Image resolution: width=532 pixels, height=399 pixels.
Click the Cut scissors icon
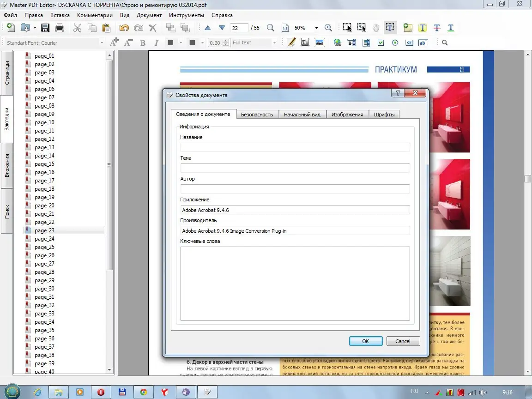tap(78, 28)
